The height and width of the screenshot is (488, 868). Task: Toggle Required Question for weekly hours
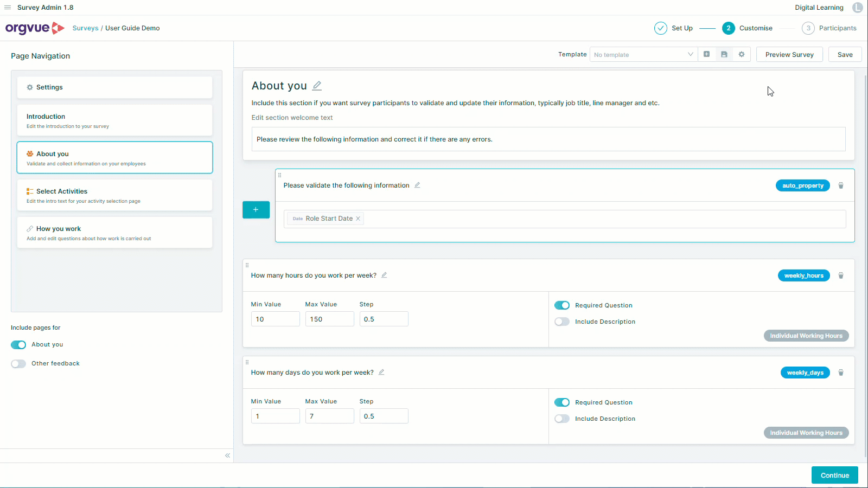point(562,305)
